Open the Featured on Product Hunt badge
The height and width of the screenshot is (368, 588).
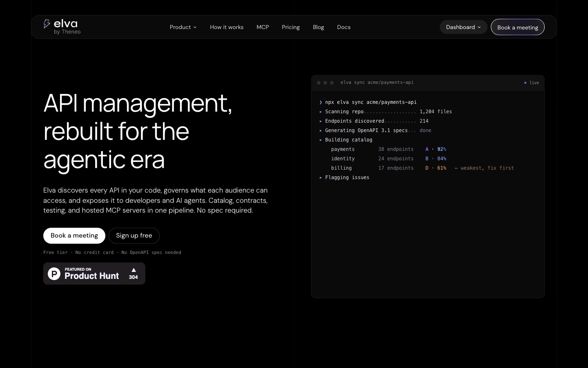94,274
